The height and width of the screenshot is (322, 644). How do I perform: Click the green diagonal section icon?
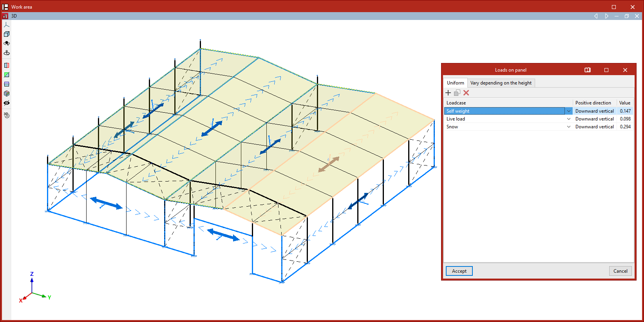(x=7, y=75)
